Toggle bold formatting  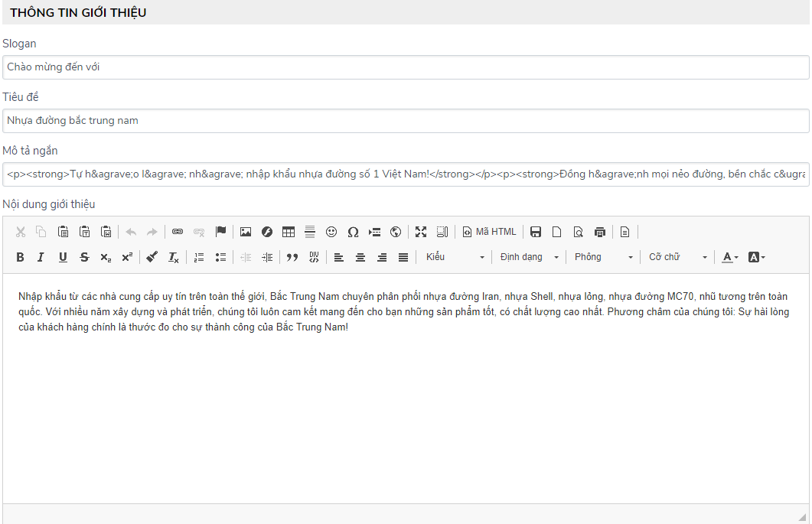20,257
